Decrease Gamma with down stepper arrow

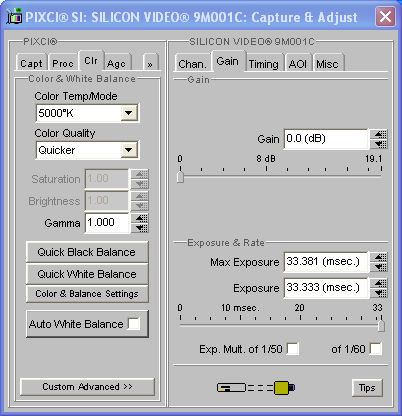point(141,228)
